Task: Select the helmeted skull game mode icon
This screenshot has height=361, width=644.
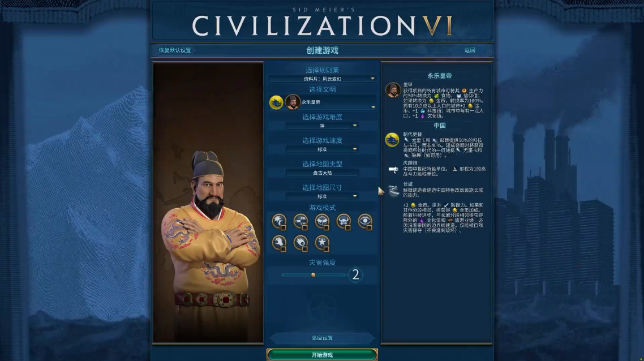Action: [344, 221]
